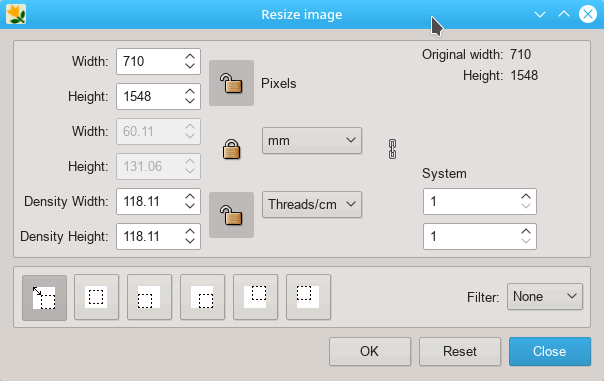The width and height of the screenshot is (604, 381).
Task: Click the chain link icon
Action: coord(392,149)
